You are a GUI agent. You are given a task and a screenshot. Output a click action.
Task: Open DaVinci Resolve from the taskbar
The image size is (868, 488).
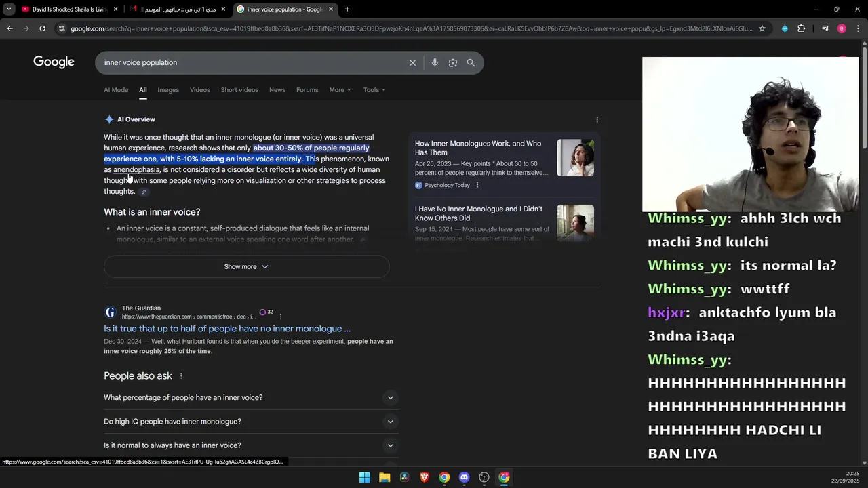coord(404,477)
